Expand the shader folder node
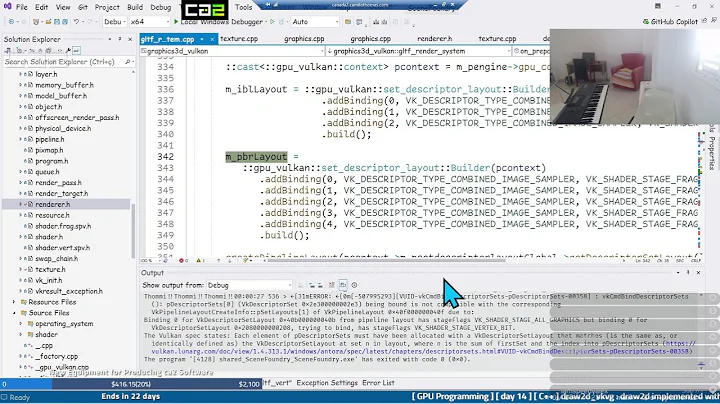This screenshot has width=720, height=404. (x=20, y=335)
